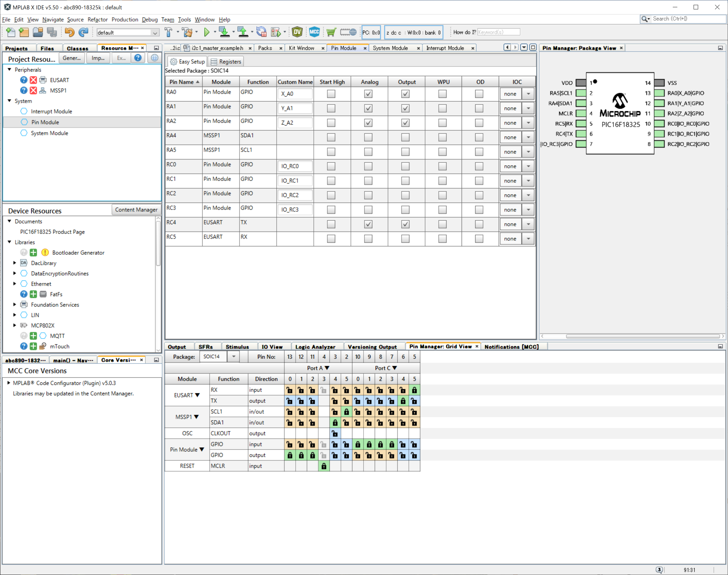Image resolution: width=728 pixels, height=575 pixels.
Task: Expand MPLAB Code Configurator Plugin version node
Action: pos(9,383)
